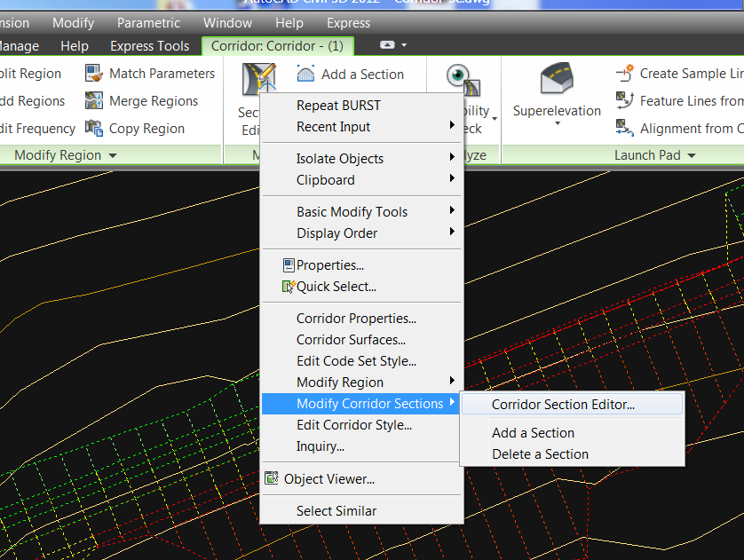Click the Create Sample Lines icon
This screenshot has height=560, width=744.
(x=625, y=74)
